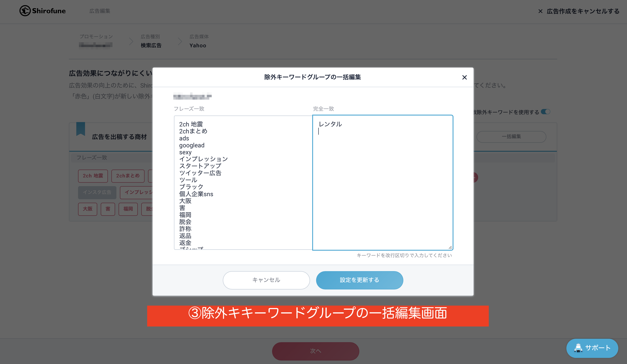Click the 次へ button
Viewport: 627px width, 364px height.
click(x=315, y=351)
